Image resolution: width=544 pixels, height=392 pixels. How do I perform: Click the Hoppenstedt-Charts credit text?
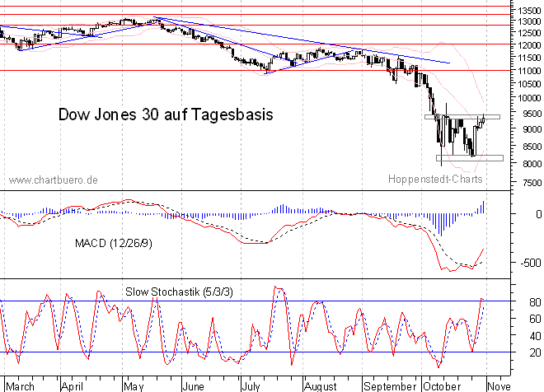[434, 178]
